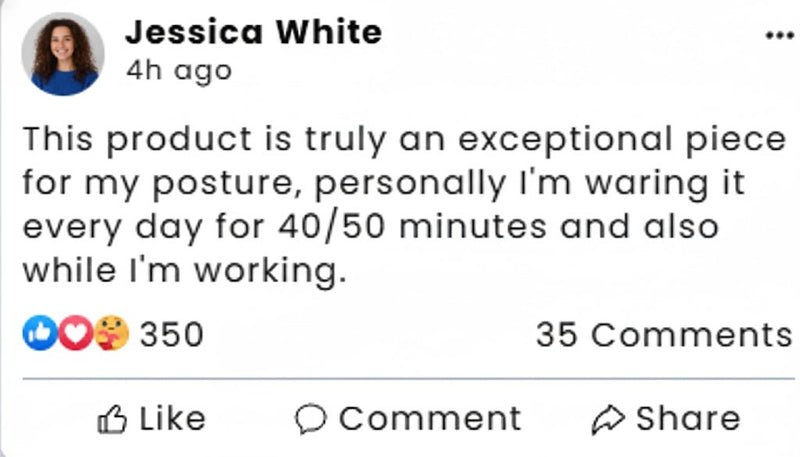Open Jessica White's profile picture
The height and width of the screenshot is (457, 800).
click(x=62, y=53)
